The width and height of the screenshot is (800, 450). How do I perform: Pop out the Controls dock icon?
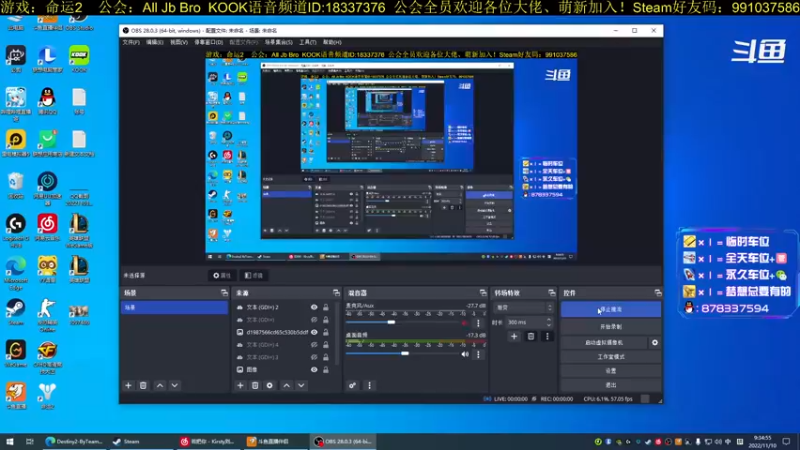pyautogui.click(x=658, y=293)
